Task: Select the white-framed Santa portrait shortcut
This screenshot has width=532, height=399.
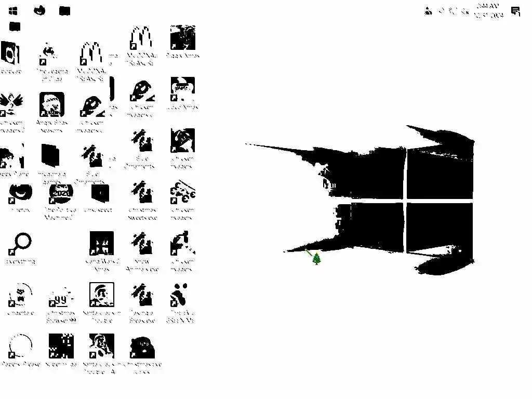Action: click(x=102, y=295)
